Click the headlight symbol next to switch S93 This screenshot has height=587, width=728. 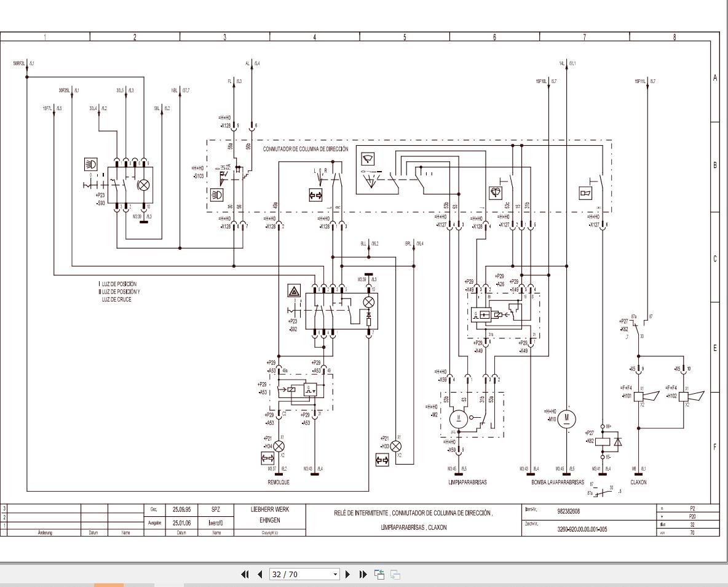pyautogui.click(x=91, y=164)
